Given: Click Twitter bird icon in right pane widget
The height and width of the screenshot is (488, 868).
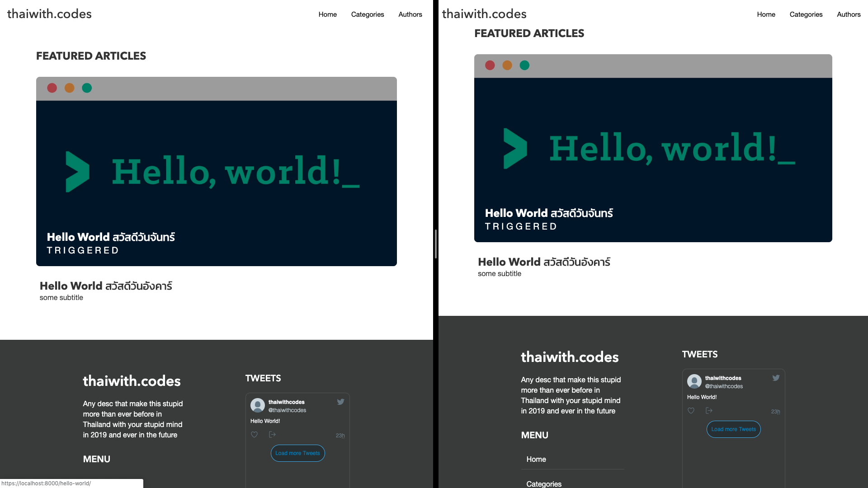Looking at the screenshot, I should coord(776,378).
